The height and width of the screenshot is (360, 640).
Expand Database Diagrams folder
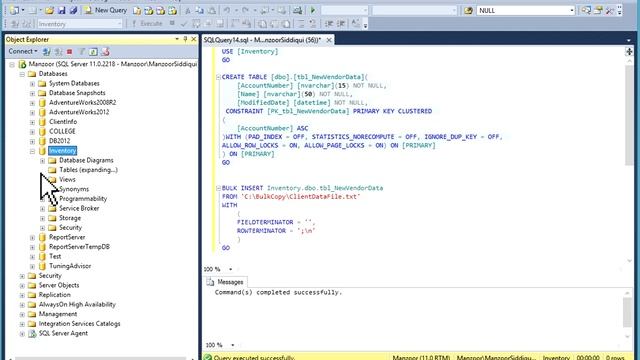pyautogui.click(x=42, y=161)
